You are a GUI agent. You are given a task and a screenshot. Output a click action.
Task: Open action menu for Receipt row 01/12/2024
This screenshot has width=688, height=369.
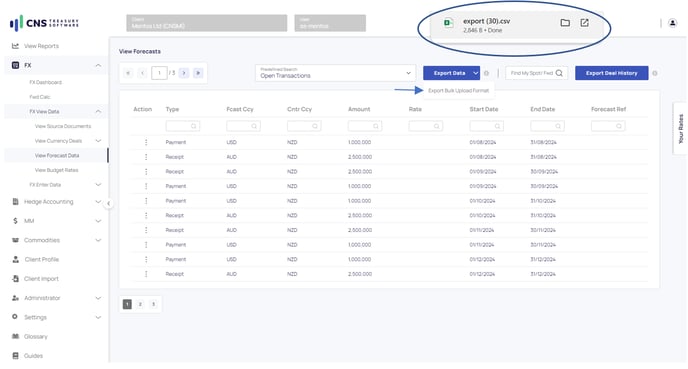[x=146, y=274]
